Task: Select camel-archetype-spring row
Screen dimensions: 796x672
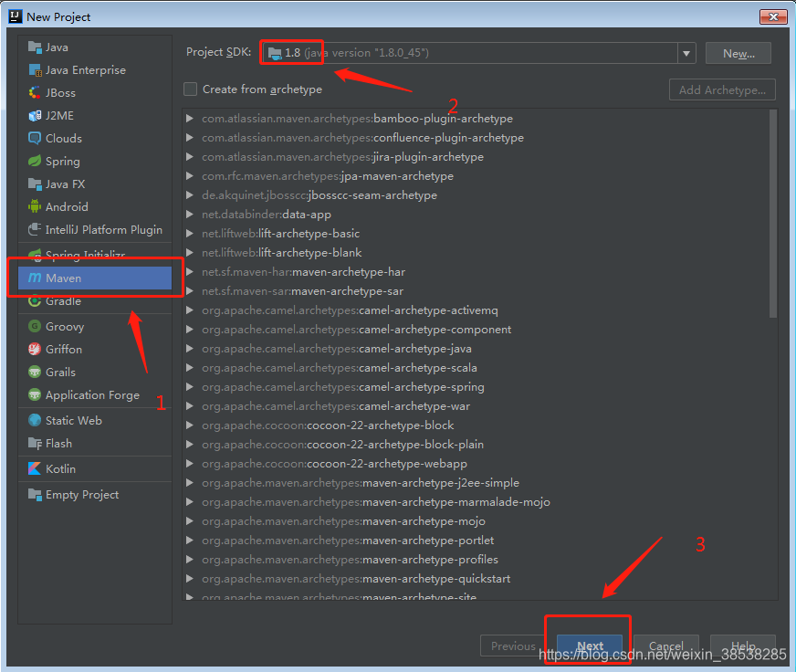Action: click(x=480, y=387)
